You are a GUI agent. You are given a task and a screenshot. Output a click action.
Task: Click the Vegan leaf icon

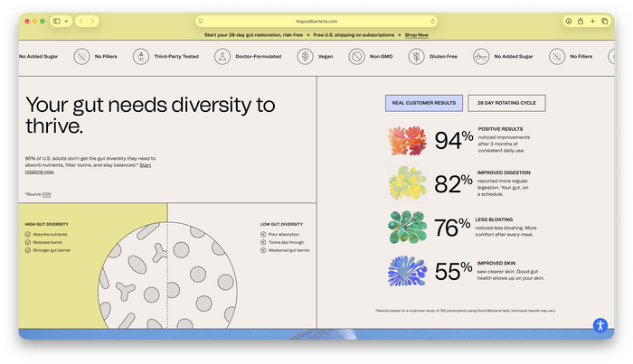[306, 57]
